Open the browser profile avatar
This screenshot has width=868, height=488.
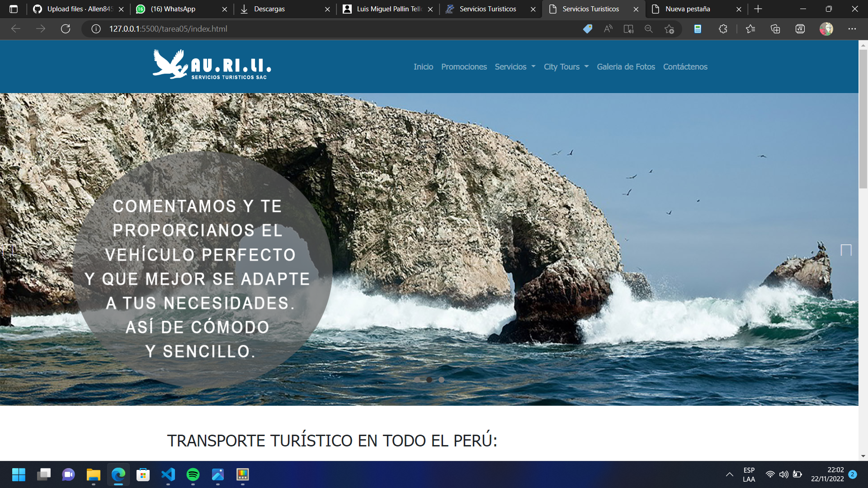[826, 29]
